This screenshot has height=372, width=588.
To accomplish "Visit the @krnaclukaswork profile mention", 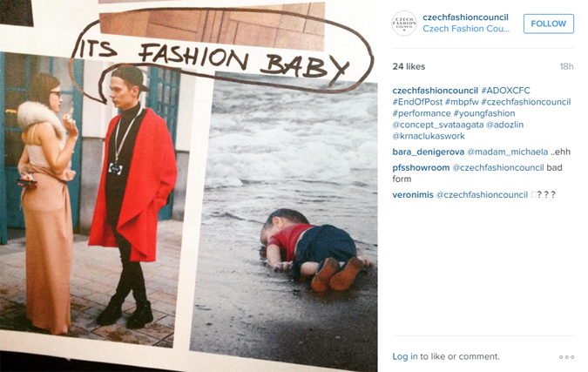I will 429,136.
